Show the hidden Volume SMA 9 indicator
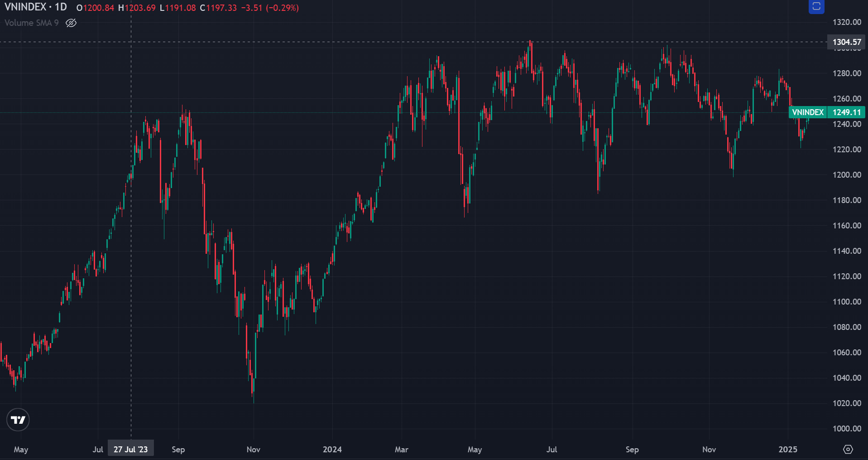This screenshot has height=460, width=868. pyautogui.click(x=71, y=23)
